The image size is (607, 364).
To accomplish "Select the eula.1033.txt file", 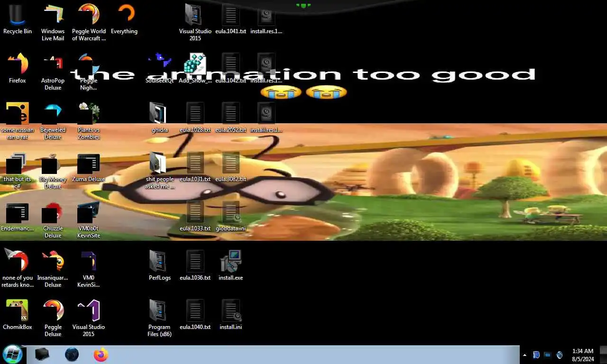I will [x=195, y=217].
